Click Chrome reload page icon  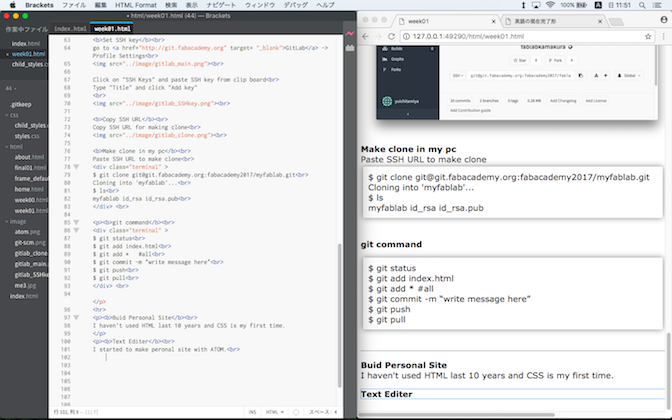391,36
